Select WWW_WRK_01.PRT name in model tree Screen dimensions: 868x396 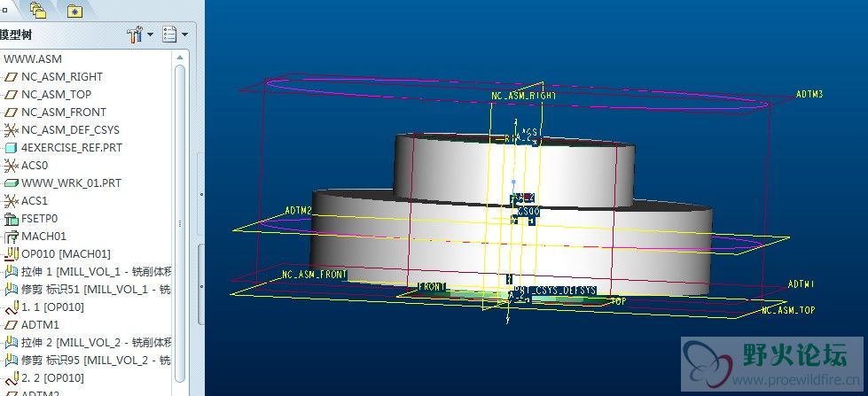coord(71,183)
